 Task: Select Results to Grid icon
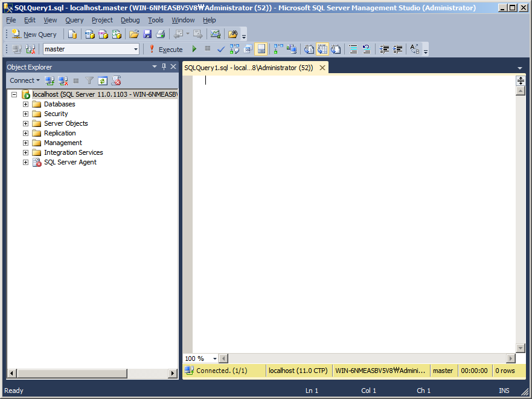[322, 49]
